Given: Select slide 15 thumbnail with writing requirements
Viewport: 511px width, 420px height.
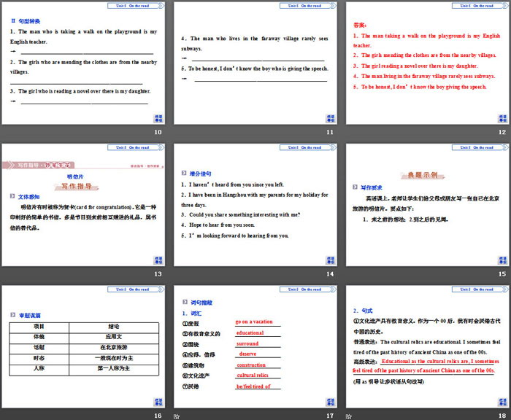Looking at the screenshot, I should click(427, 205).
